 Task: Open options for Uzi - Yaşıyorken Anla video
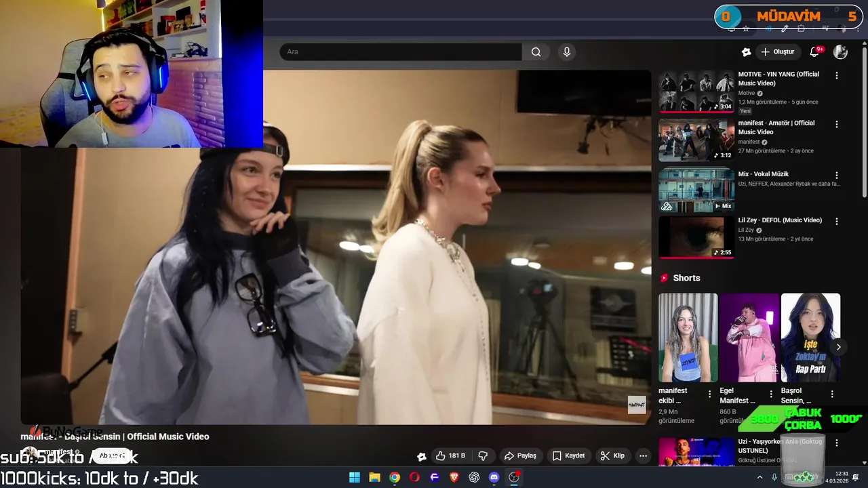[837, 443]
